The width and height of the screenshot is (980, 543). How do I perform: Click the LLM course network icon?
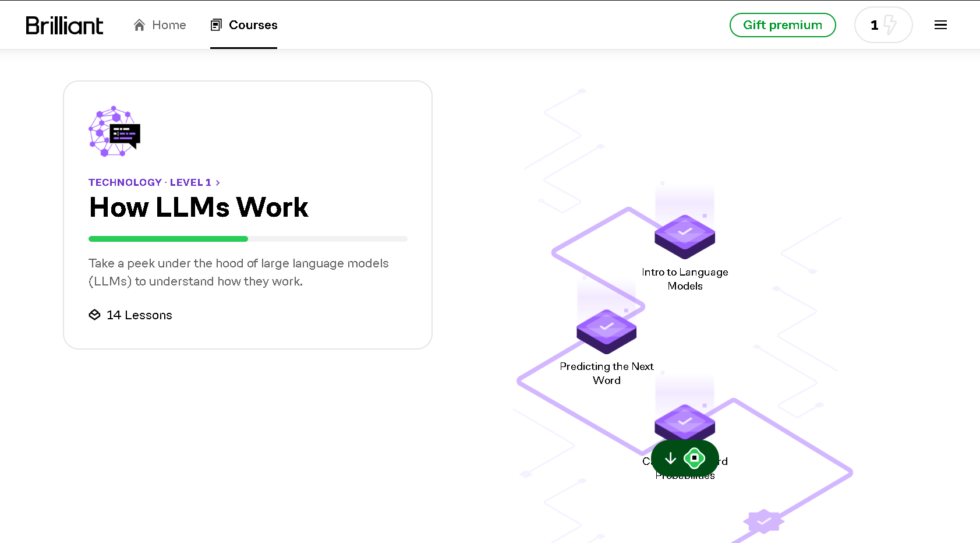(114, 131)
